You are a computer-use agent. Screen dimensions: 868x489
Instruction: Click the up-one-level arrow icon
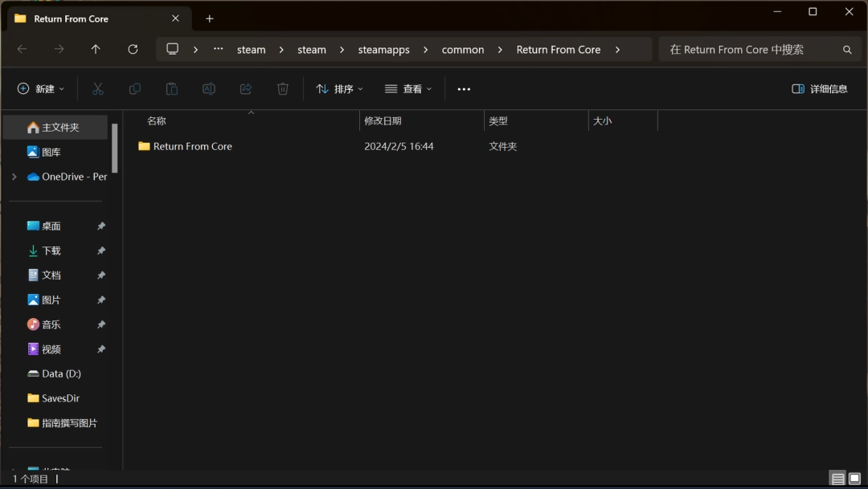tap(95, 49)
